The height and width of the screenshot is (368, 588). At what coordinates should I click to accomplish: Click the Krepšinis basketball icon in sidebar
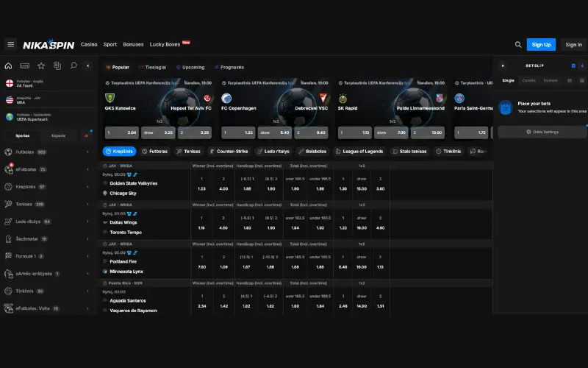coord(8,187)
